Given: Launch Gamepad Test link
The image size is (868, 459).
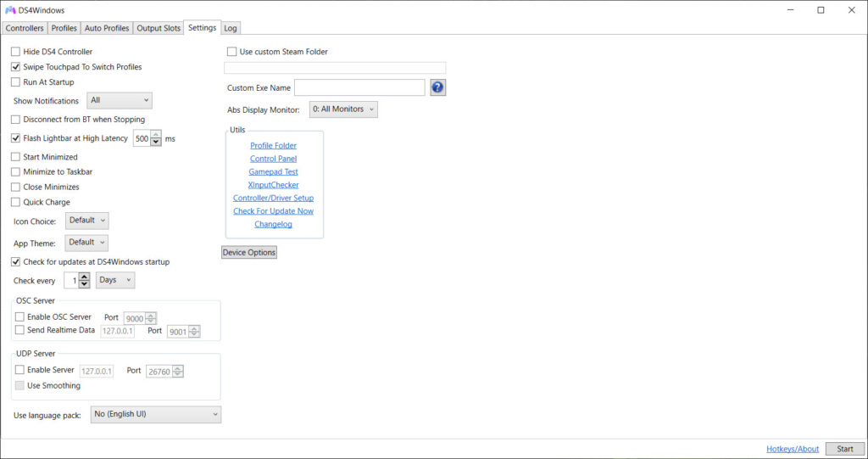Looking at the screenshot, I should (x=274, y=172).
